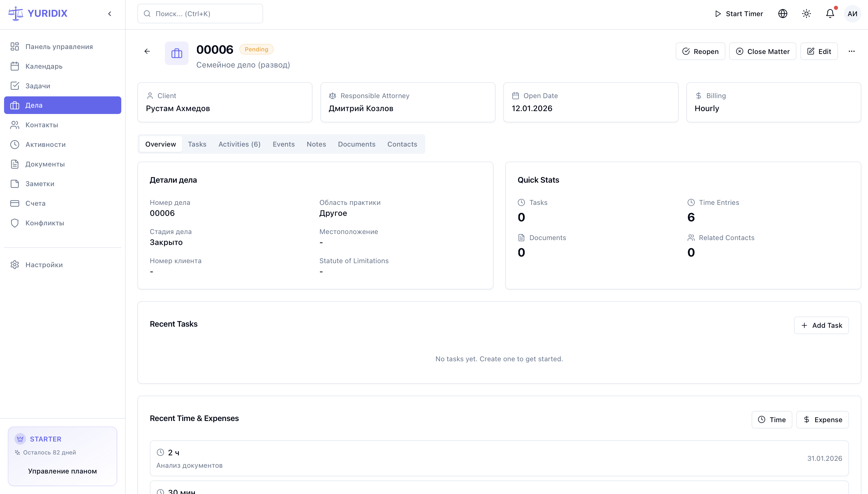The image size is (868, 494).
Task: Open the Контакты section
Action: click(42, 125)
